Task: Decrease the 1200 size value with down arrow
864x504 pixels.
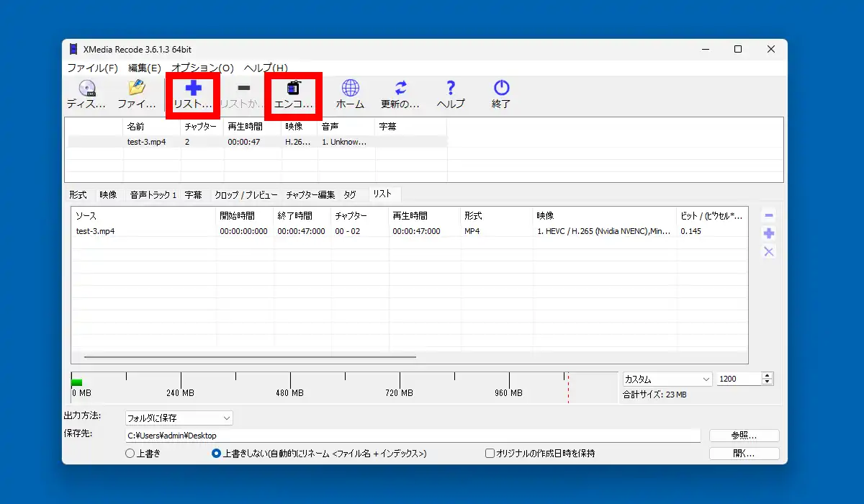Action: pyautogui.click(x=768, y=382)
